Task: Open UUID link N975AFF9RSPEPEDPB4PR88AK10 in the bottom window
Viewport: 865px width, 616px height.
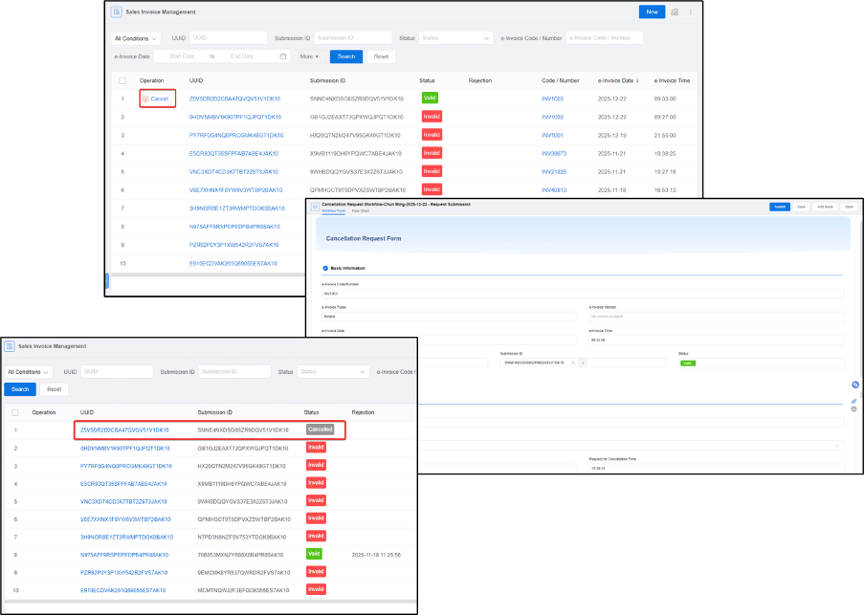Action: click(124, 555)
